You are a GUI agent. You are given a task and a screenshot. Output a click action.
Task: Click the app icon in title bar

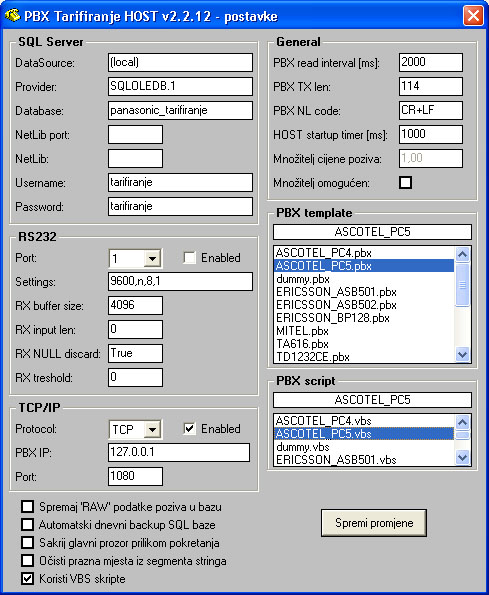[12, 16]
